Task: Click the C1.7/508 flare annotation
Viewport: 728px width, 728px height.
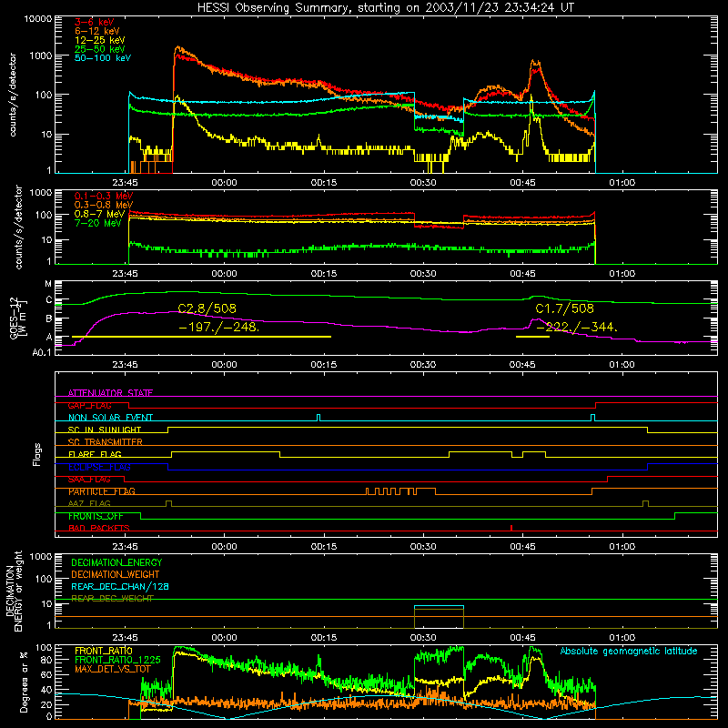Action: pyautogui.click(x=564, y=308)
